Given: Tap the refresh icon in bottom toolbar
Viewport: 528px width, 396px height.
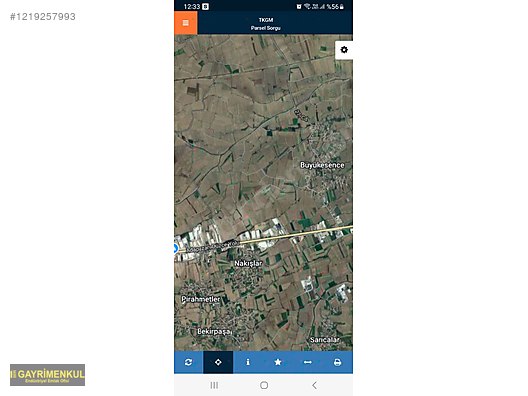Looking at the screenshot, I should (x=189, y=362).
